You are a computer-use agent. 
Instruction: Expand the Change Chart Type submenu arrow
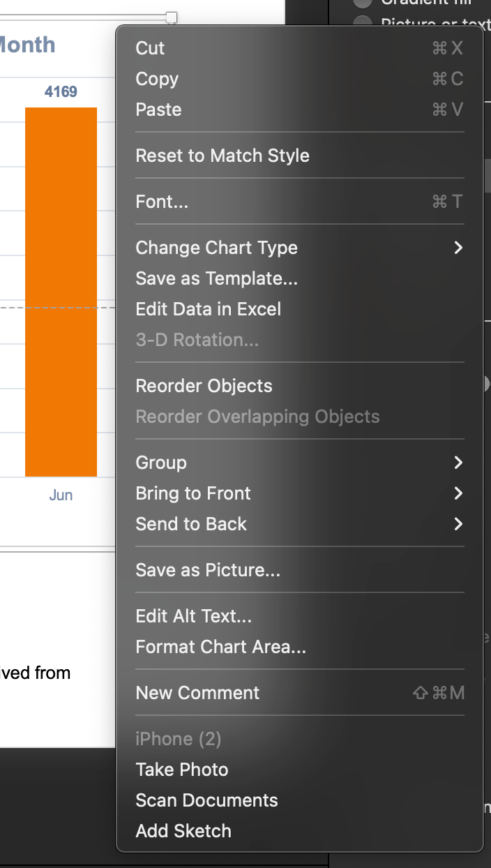coord(458,248)
